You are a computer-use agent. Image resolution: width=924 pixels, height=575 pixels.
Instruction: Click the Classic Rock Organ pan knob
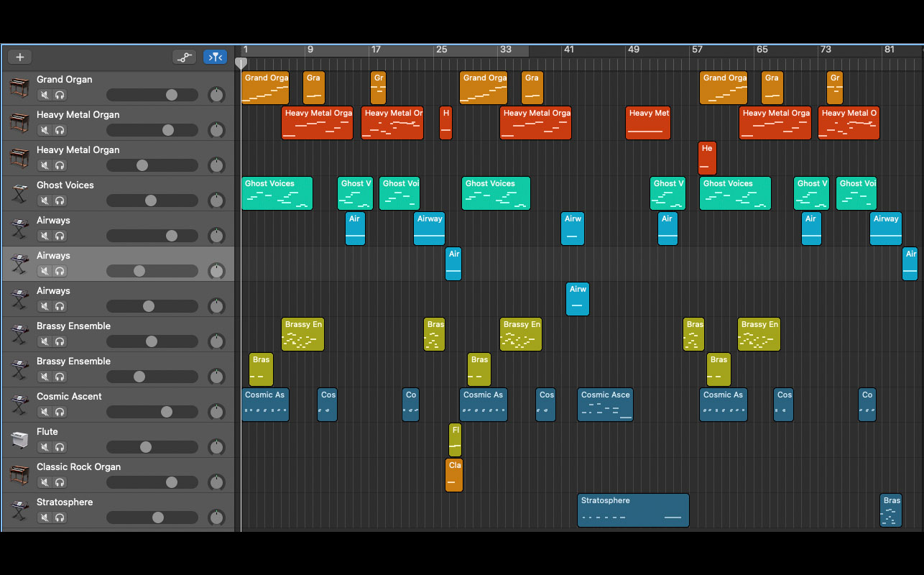pyautogui.click(x=216, y=482)
